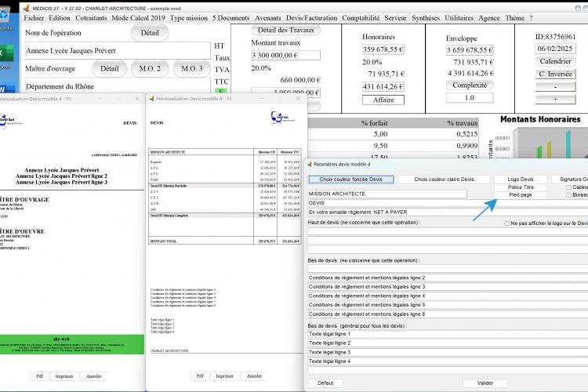Click the Honoraires 359 678,55 € field
588x392 pixels.
[x=383, y=49]
